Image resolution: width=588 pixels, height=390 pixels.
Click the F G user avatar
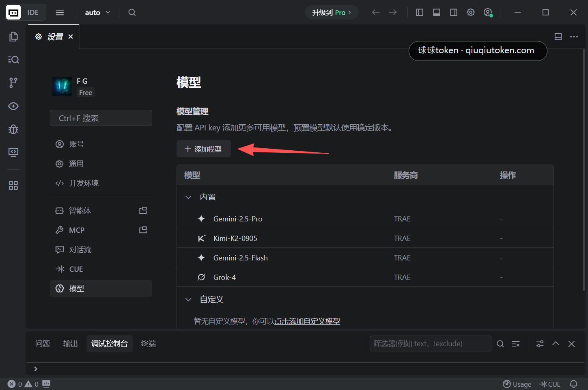pos(62,87)
